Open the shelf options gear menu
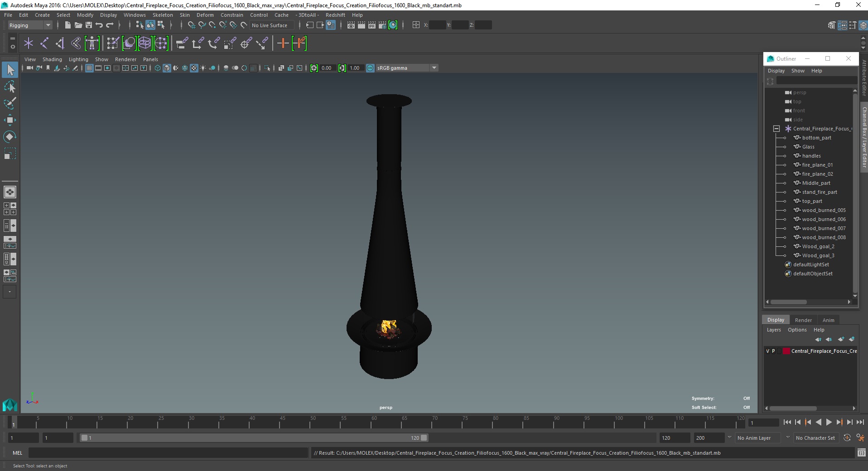The height and width of the screenshot is (471, 868). [13, 47]
